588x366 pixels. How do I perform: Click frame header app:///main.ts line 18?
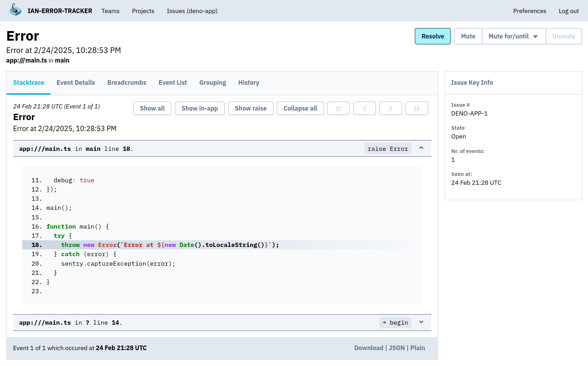[x=222, y=149]
